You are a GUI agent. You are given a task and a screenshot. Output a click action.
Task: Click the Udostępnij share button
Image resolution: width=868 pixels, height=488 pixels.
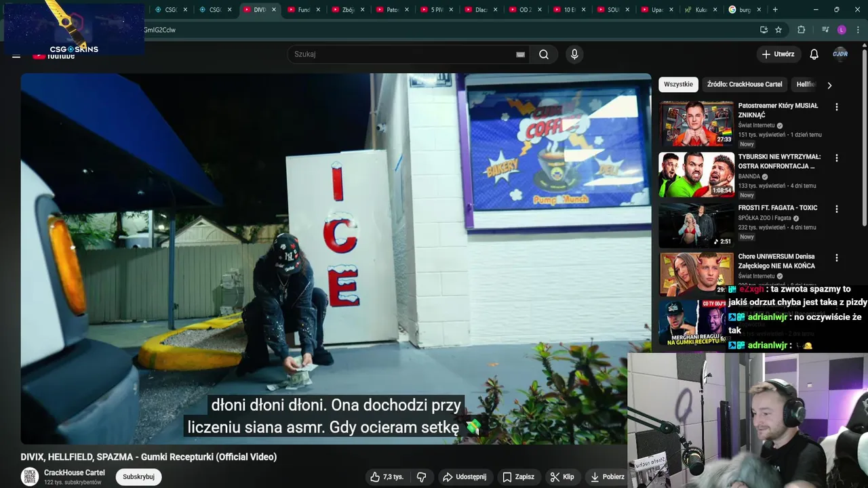465,477
